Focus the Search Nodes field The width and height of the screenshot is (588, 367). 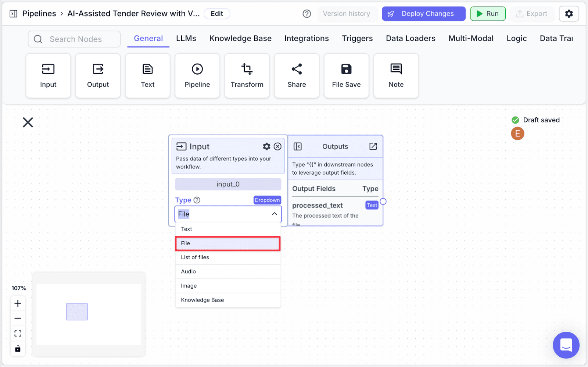point(74,39)
